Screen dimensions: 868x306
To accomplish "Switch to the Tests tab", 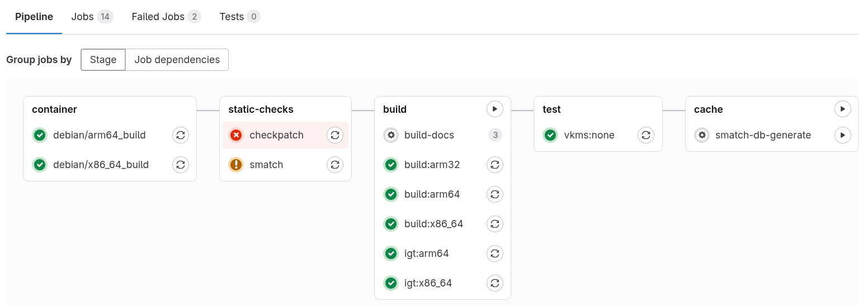I will pos(239,17).
